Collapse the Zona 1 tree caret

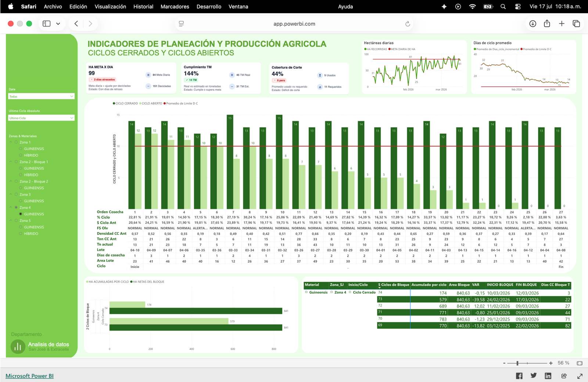[11, 142]
